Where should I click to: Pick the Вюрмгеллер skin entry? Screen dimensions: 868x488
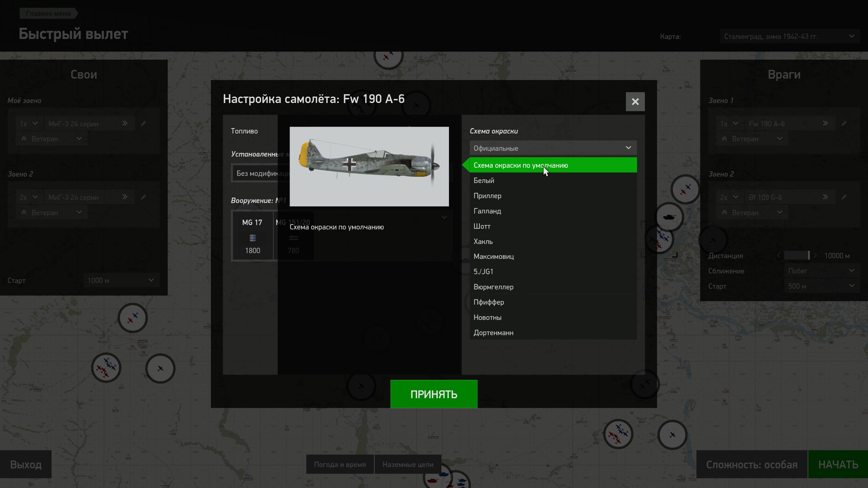(x=553, y=287)
